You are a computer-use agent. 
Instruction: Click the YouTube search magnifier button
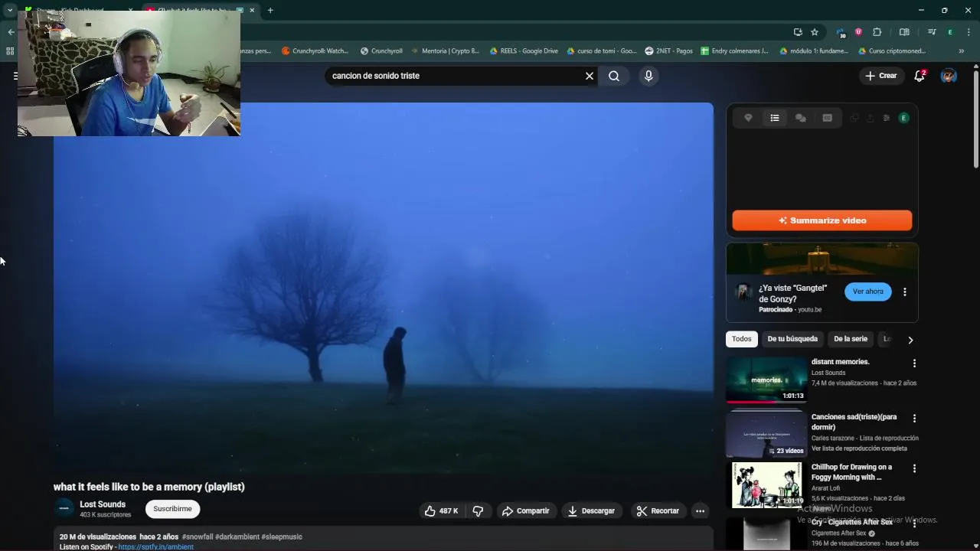pyautogui.click(x=614, y=76)
